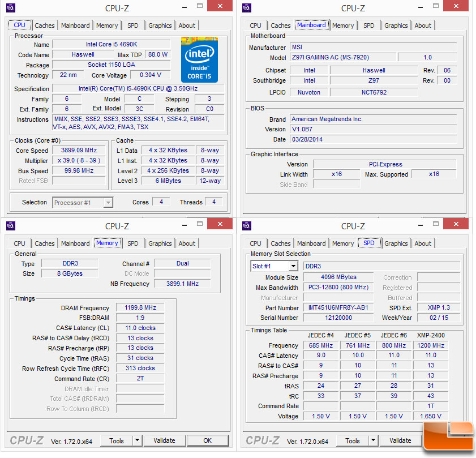
Task: Click the CPU-Z app icon in the CPU tab window
Action: [x=11, y=8]
